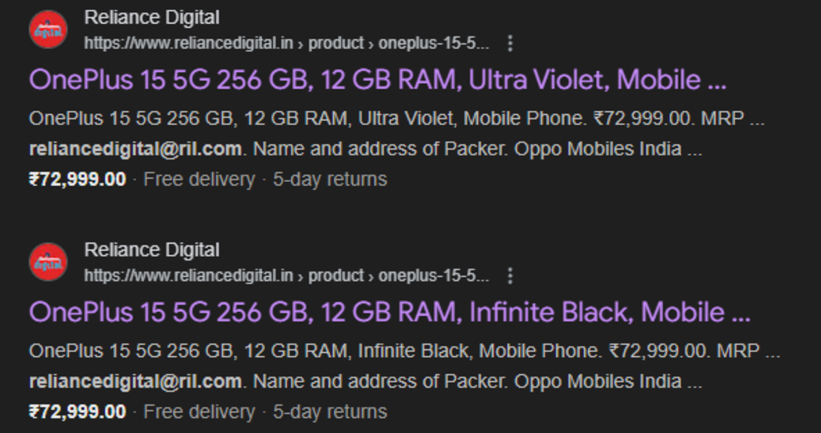This screenshot has height=433, width=821.
Task: Click "5-day returns" under the Ultra Violet result
Action: [x=329, y=180]
